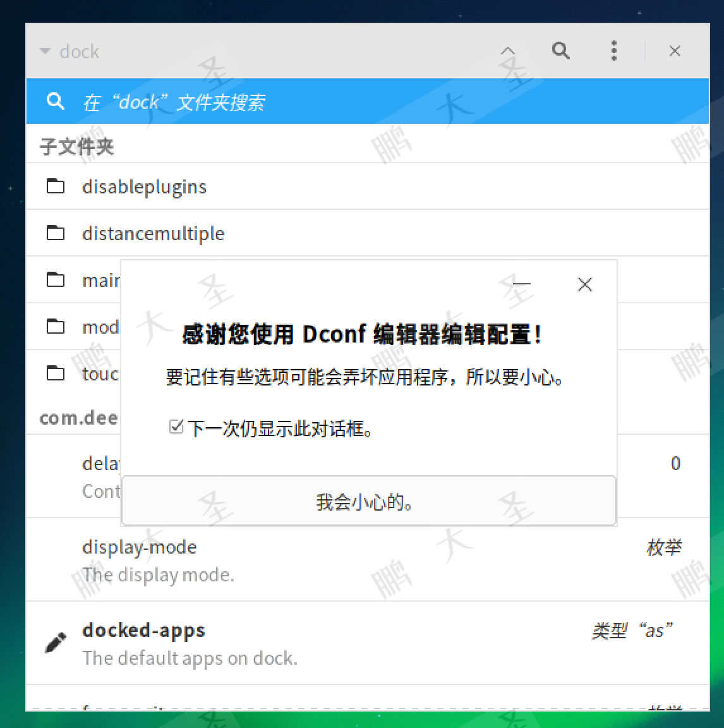Open the three-dot options menu

point(614,51)
